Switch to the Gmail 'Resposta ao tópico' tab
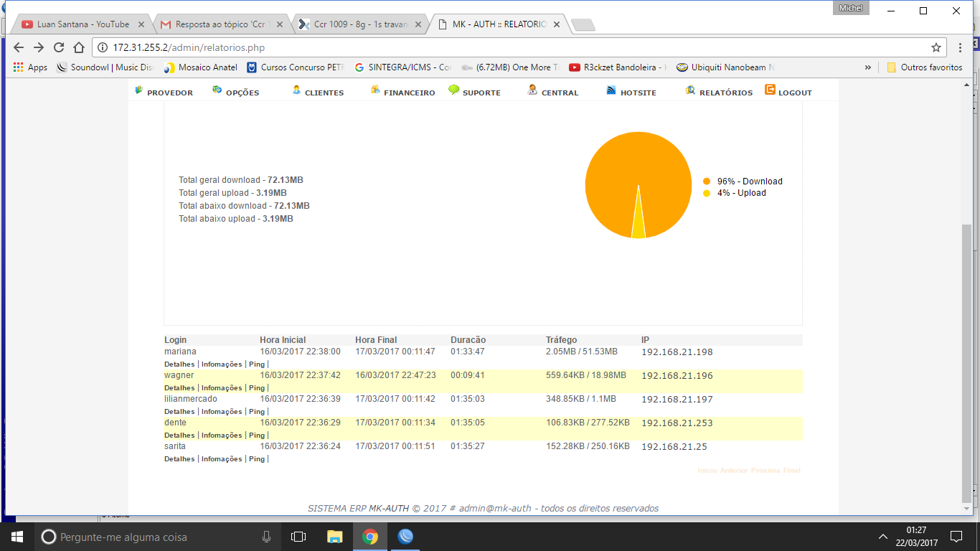This screenshot has width=980, height=551. point(222,24)
